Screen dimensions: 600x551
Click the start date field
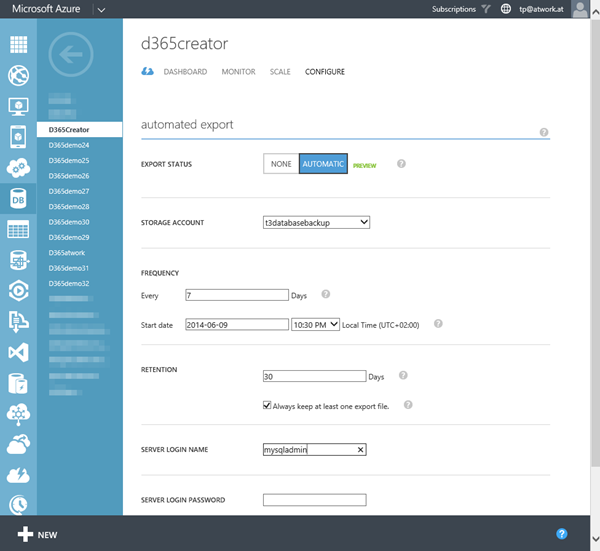[237, 324]
